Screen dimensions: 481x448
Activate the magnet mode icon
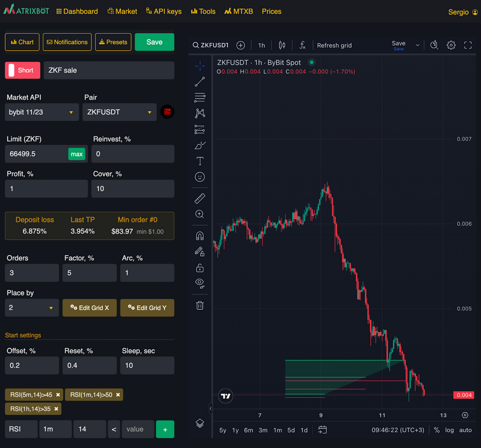pyautogui.click(x=200, y=236)
